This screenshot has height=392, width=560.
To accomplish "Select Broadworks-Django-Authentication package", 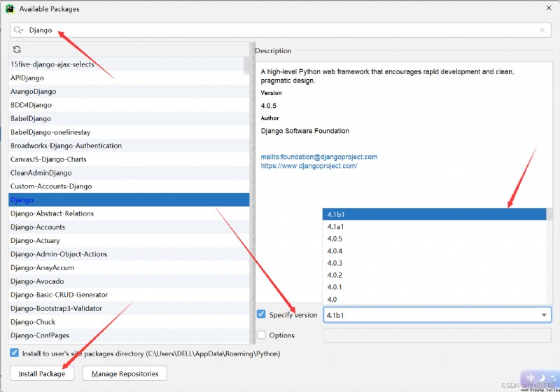I will coord(129,146).
